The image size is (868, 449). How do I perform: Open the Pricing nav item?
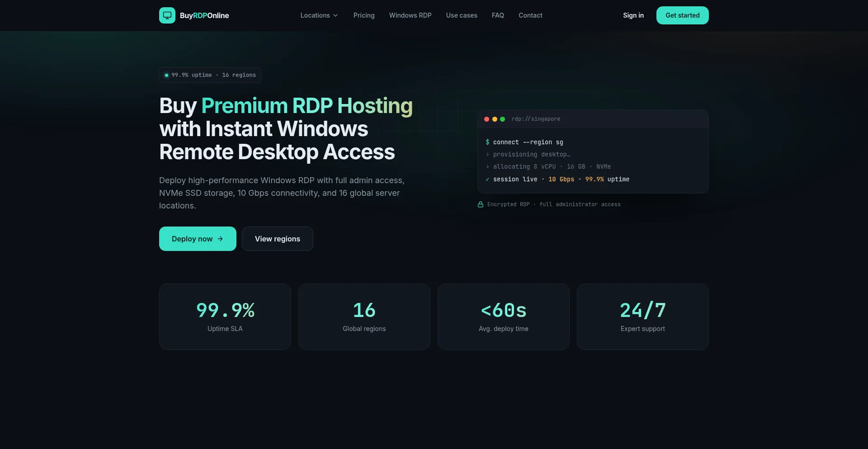364,15
